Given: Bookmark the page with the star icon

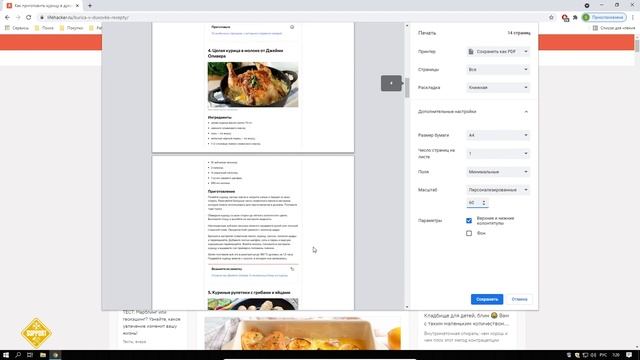Looking at the screenshot, I should tap(551, 18).
